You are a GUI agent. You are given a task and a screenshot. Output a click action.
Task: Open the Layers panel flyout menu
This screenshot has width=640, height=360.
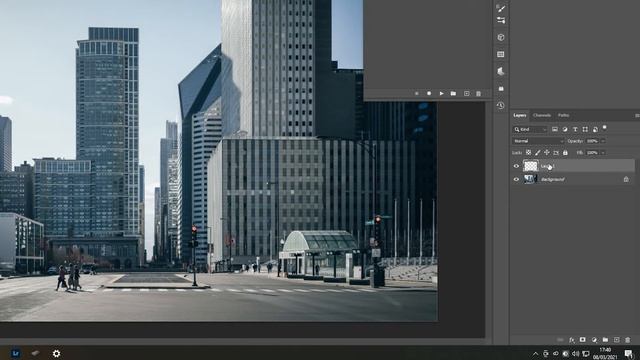point(637,116)
